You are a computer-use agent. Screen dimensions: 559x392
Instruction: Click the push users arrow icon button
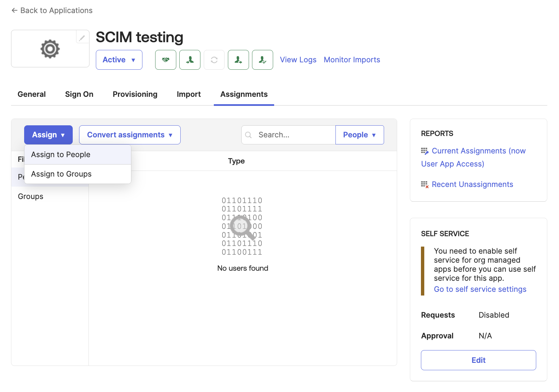(238, 60)
